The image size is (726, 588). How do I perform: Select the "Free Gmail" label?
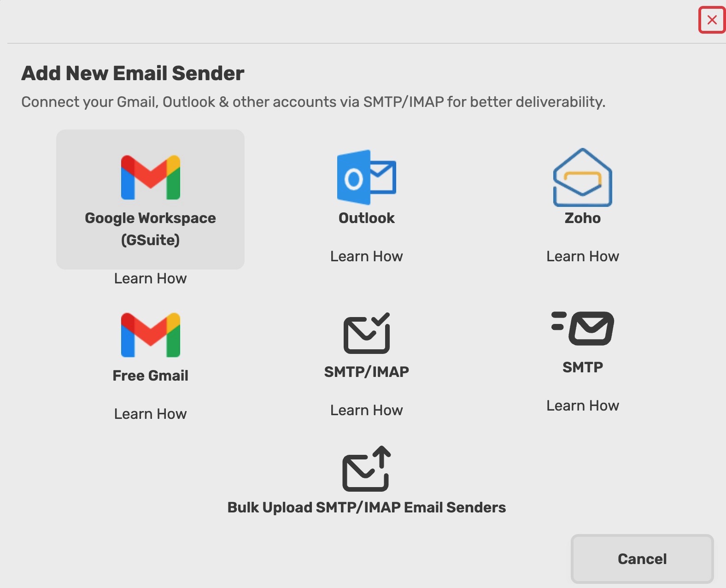150,376
